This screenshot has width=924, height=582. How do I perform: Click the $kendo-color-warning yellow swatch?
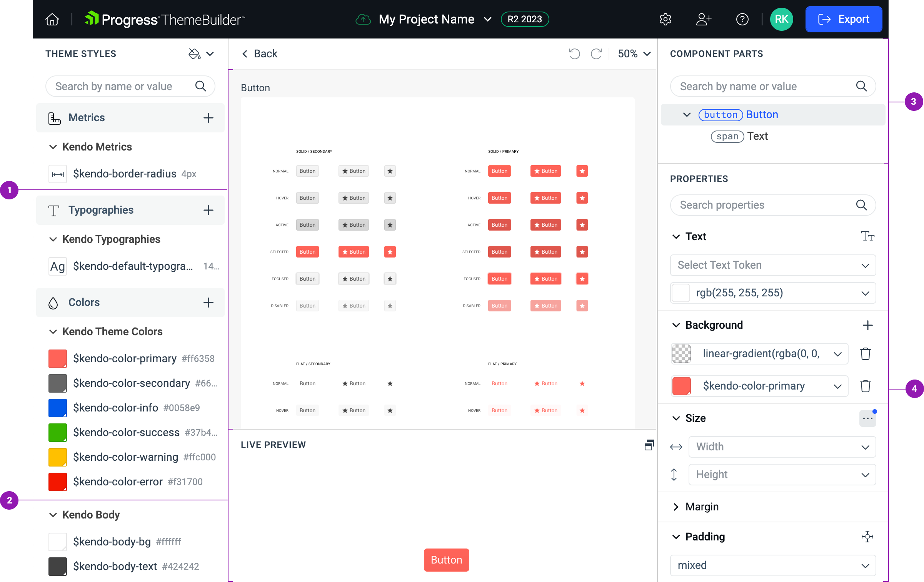(58, 457)
